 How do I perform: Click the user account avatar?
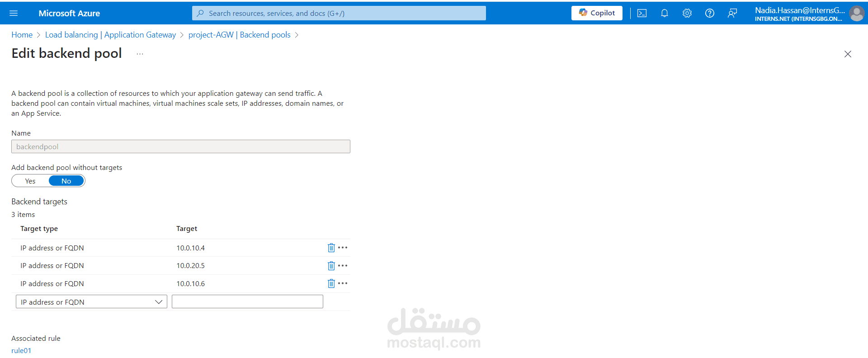pos(857,13)
